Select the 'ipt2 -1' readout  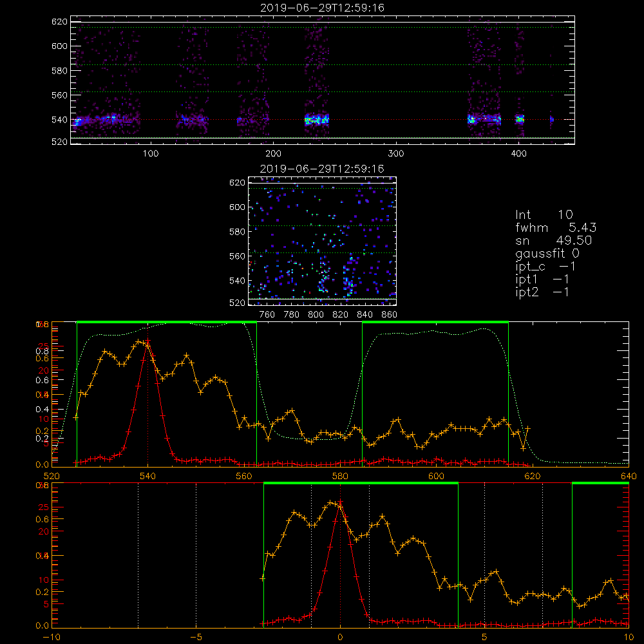pos(542,292)
